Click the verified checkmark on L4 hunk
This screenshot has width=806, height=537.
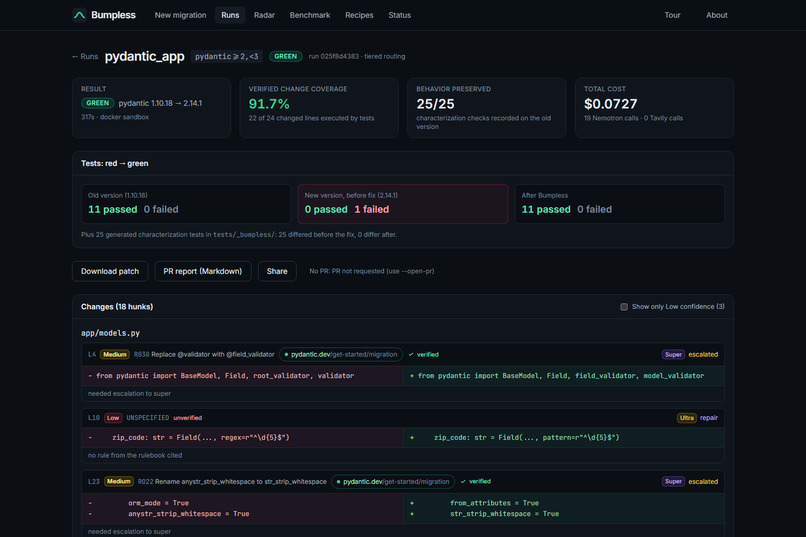(424, 355)
